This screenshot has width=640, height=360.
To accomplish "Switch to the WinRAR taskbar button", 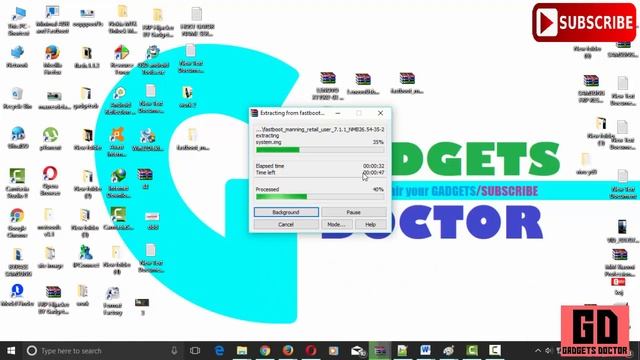I will tap(380, 351).
